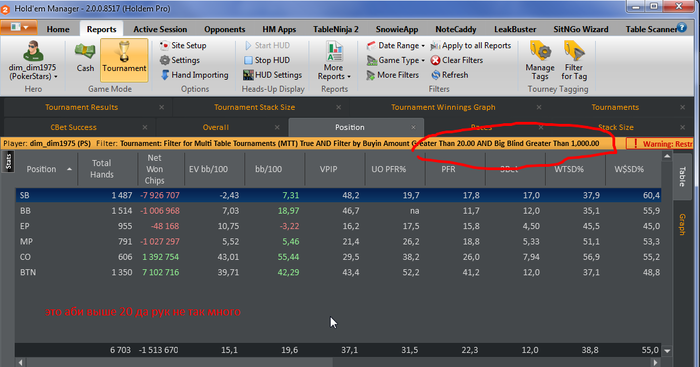Open the Active Session tab
Image resolution: width=700 pixels, height=367 pixels.
coord(160,29)
